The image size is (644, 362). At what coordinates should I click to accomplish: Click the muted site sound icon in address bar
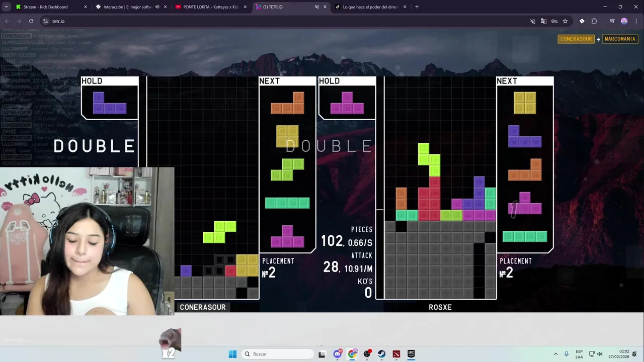click(533, 21)
